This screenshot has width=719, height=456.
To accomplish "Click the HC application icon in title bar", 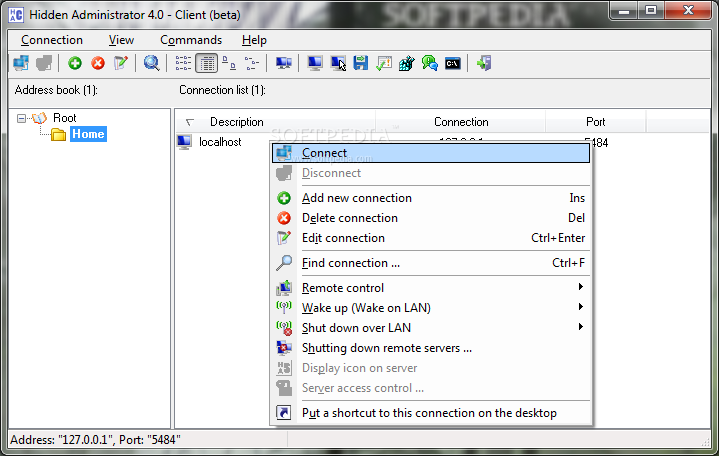I will [x=16, y=15].
